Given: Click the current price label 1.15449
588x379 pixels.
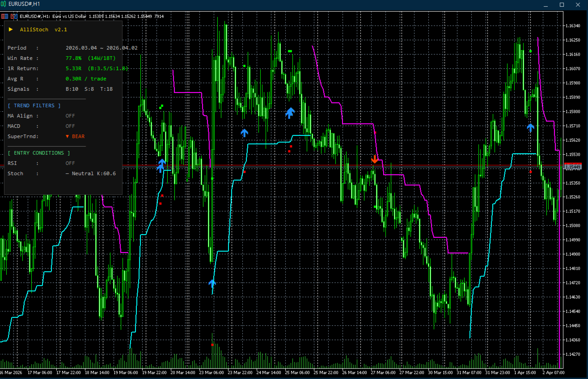Looking at the screenshot, I should pyautogui.click(x=573, y=167).
